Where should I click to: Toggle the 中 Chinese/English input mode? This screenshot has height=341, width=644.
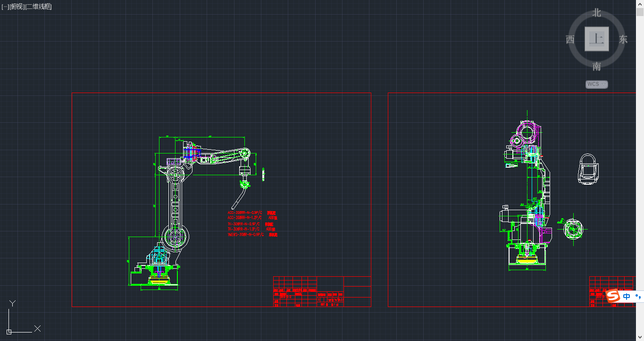pyautogui.click(x=627, y=297)
